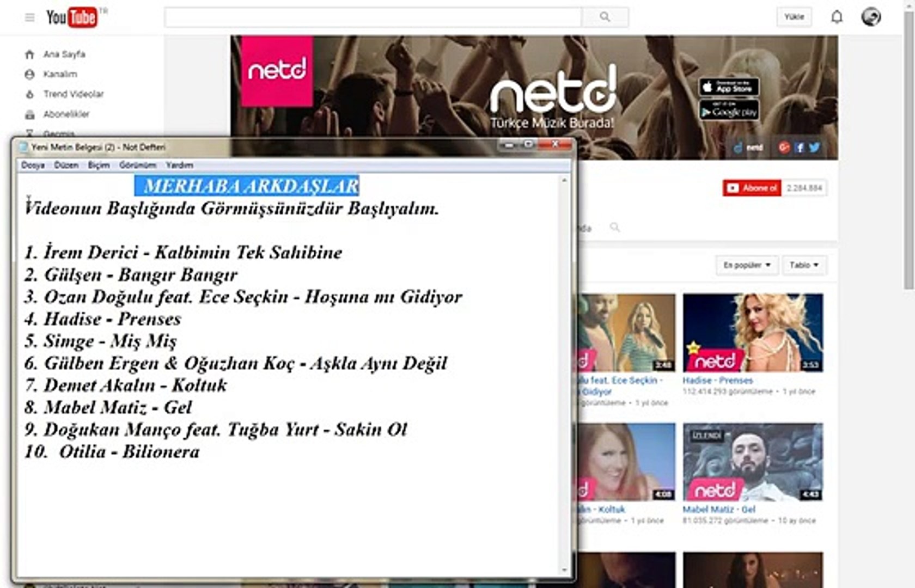Click the line '10. Otilia - Bilionera'
Image resolution: width=915 pixels, height=588 pixels.
112,452
